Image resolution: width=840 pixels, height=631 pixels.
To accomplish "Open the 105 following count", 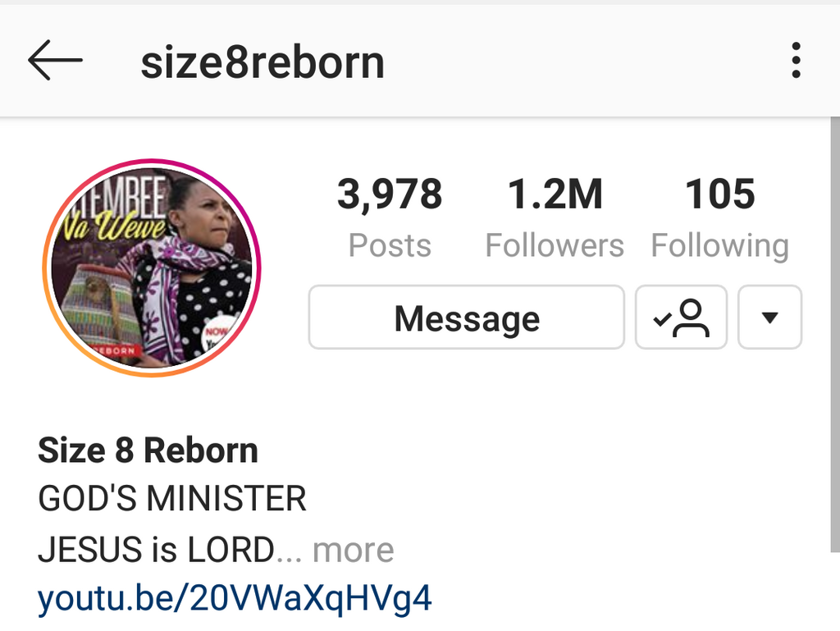I will coord(720,194).
